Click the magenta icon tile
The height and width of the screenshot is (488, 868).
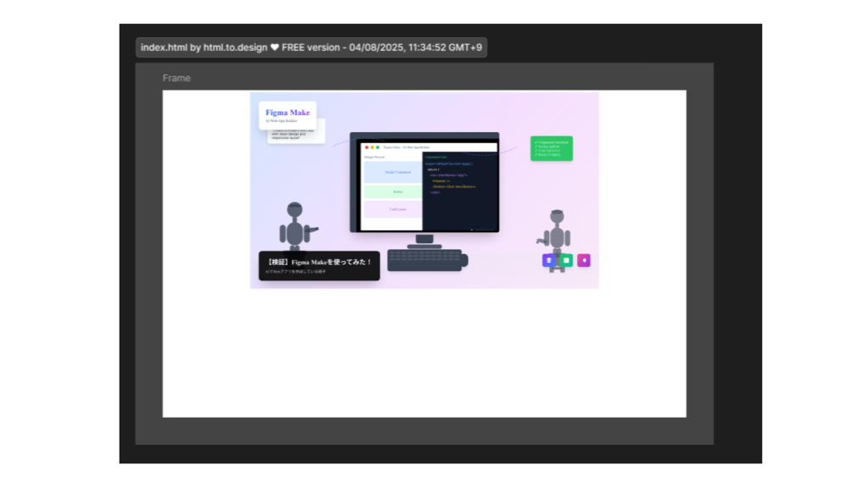pyautogui.click(x=584, y=260)
